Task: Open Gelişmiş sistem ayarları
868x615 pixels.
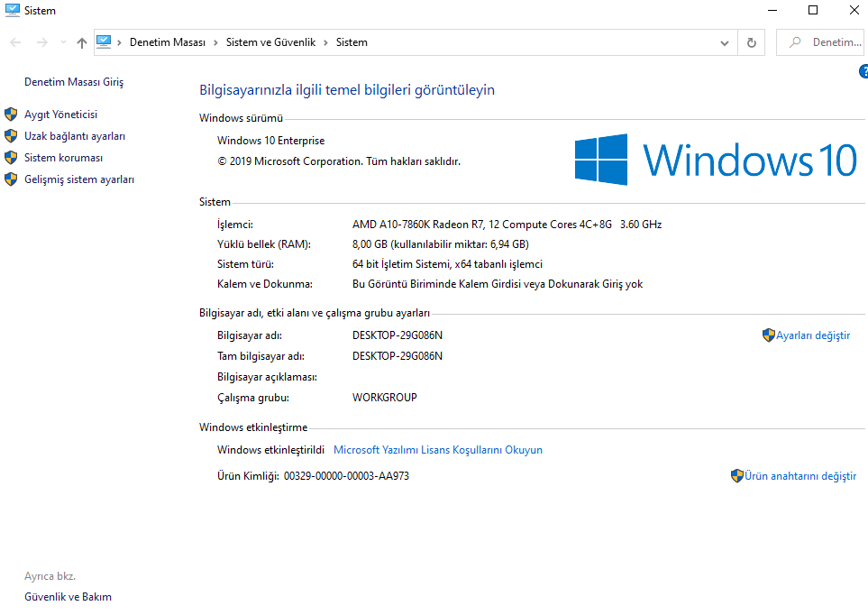Action: click(79, 179)
